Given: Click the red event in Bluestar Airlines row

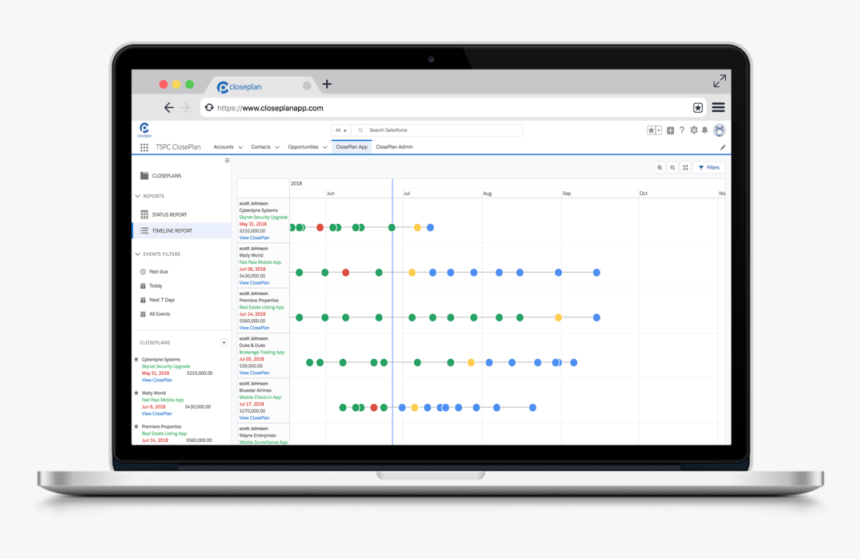Looking at the screenshot, I should point(374,407).
